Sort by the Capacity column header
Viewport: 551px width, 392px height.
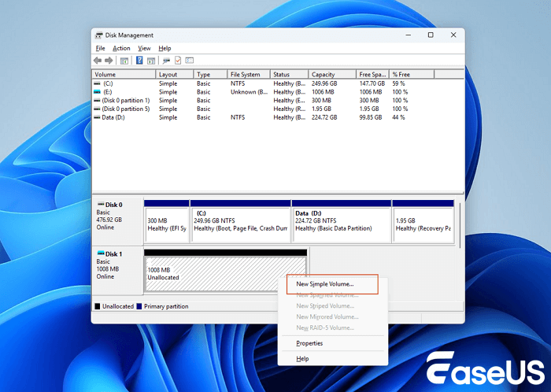pyautogui.click(x=332, y=75)
